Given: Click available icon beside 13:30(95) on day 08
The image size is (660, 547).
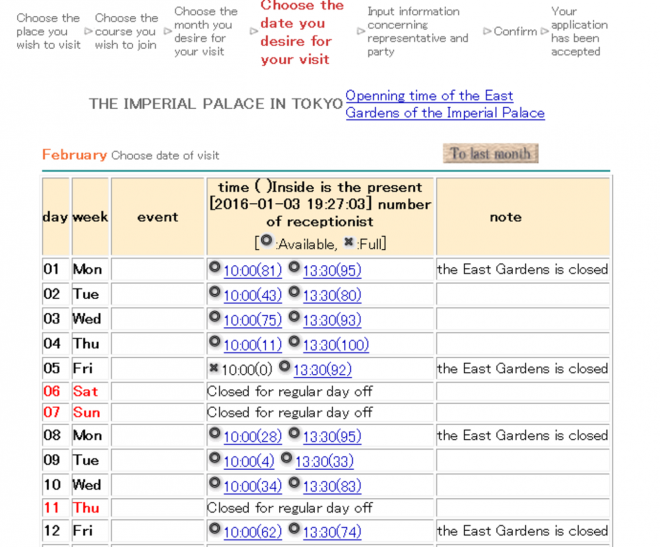Looking at the screenshot, I should (x=294, y=433).
